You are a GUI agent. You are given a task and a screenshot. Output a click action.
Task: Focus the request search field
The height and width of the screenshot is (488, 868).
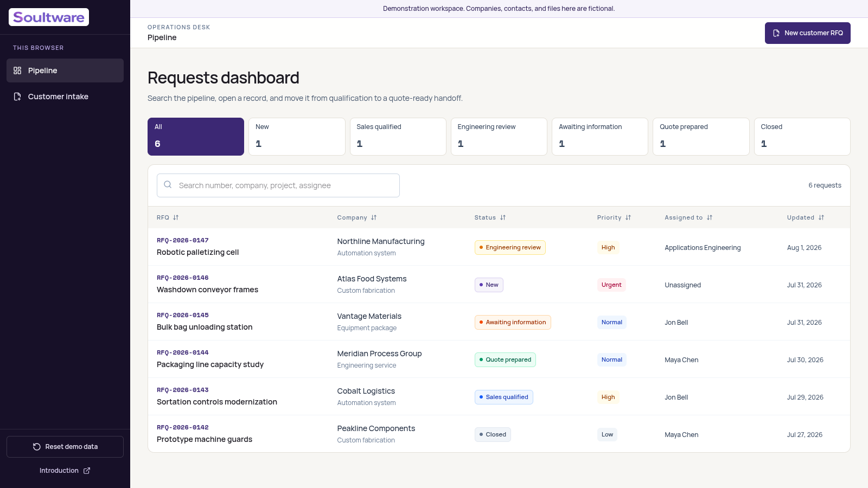coord(278,185)
